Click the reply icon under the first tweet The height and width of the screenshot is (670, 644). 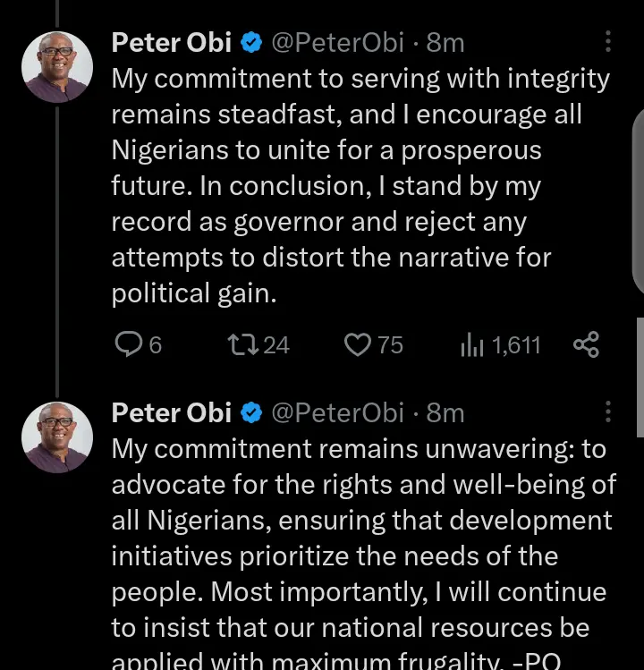click(x=131, y=344)
